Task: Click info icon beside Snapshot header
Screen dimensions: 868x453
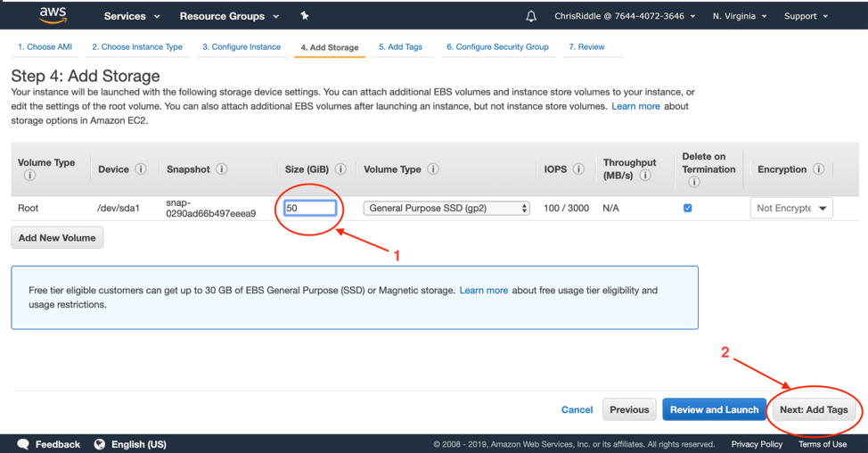Action: pos(222,169)
